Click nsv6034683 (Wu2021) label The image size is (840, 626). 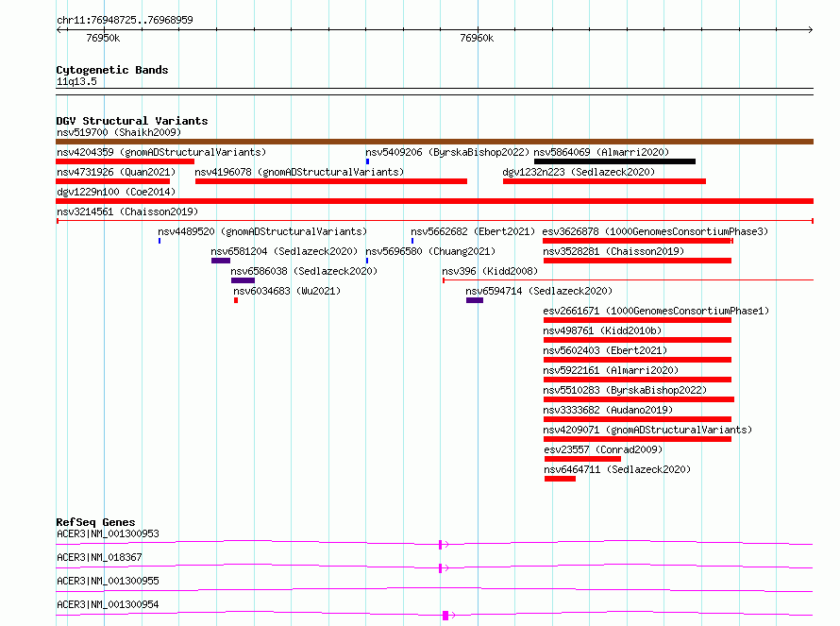click(x=287, y=291)
